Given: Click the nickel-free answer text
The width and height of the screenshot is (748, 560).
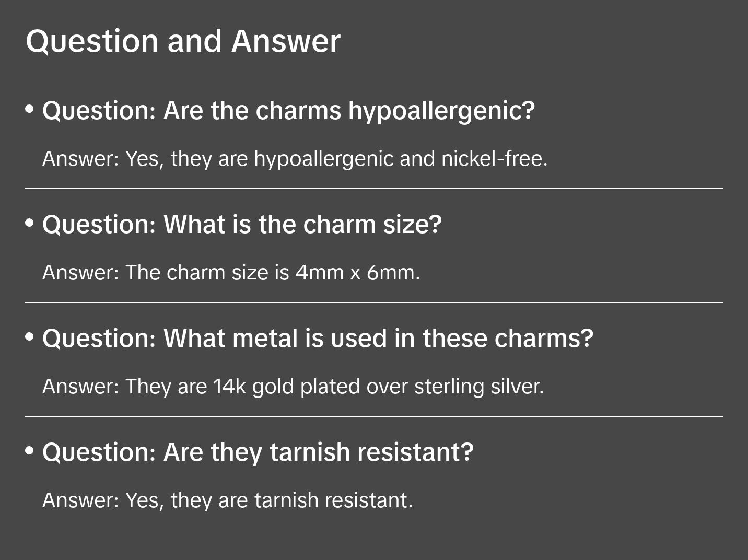Looking at the screenshot, I should point(295,159).
